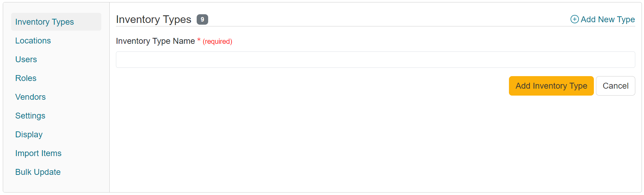Viewport: 644px width, 195px height.
Task: Click the red (required) indicator text
Action: pyautogui.click(x=217, y=41)
